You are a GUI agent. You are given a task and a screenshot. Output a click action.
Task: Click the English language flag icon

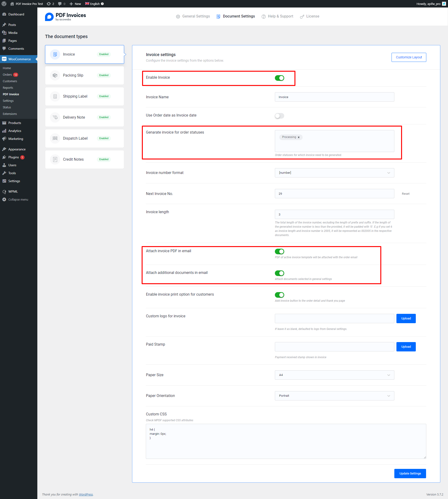tap(87, 4)
